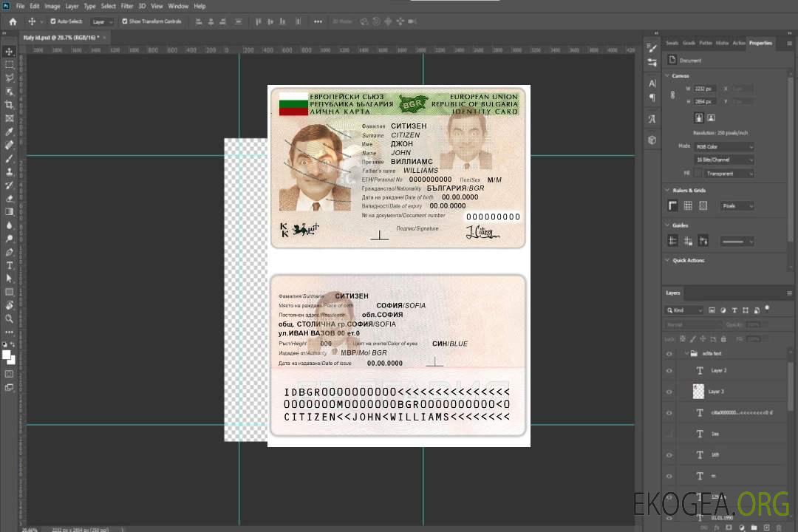The image size is (798, 532).
Task: Filter layers by pixel layers icon
Action: (x=712, y=310)
